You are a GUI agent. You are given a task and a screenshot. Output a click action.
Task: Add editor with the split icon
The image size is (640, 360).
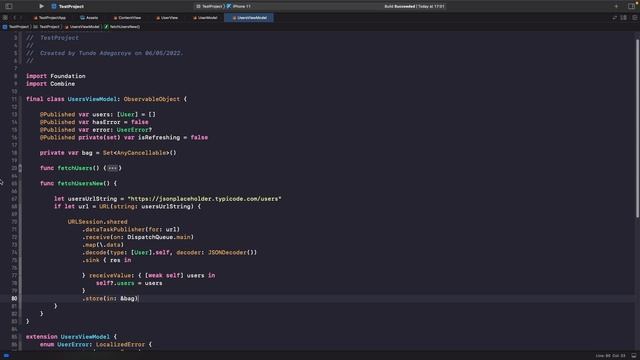click(x=634, y=18)
